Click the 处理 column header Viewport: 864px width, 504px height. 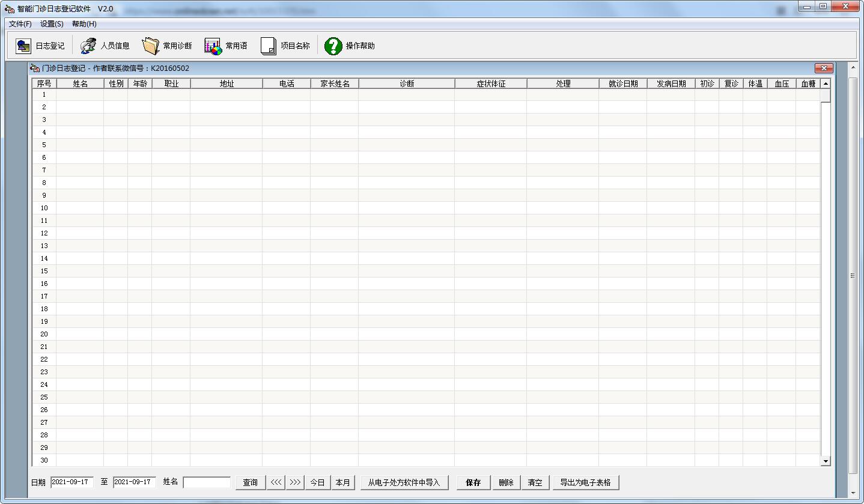(x=563, y=83)
